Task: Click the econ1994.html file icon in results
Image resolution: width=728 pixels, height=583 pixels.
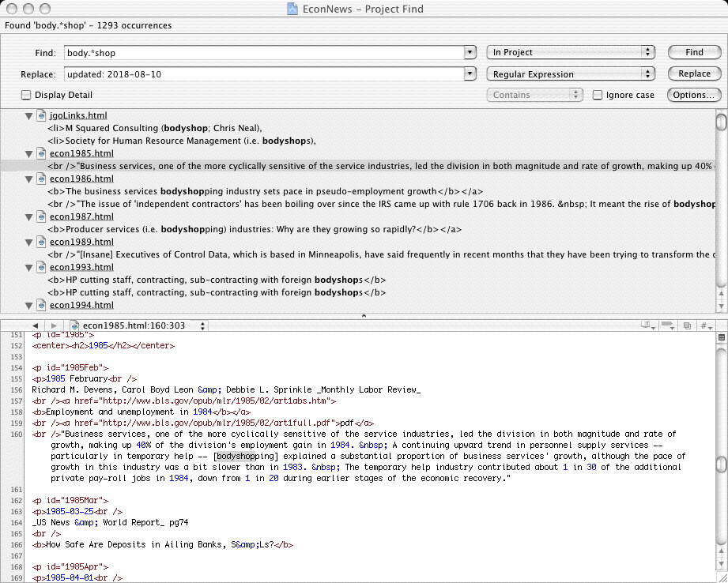Action: [41, 306]
